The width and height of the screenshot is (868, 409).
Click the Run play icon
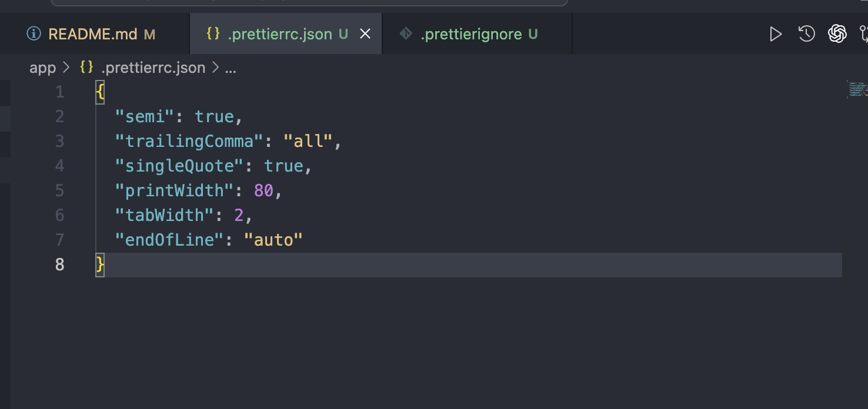click(776, 34)
